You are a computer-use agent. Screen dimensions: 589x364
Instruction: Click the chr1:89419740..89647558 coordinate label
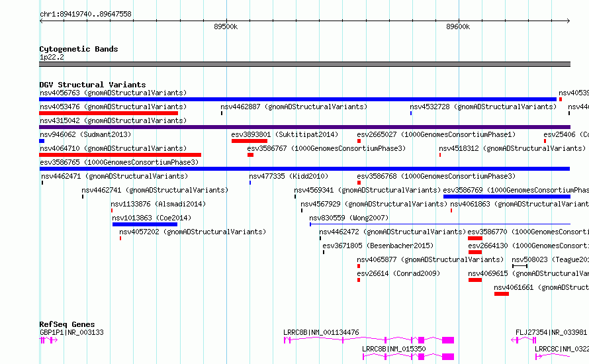[85, 15]
